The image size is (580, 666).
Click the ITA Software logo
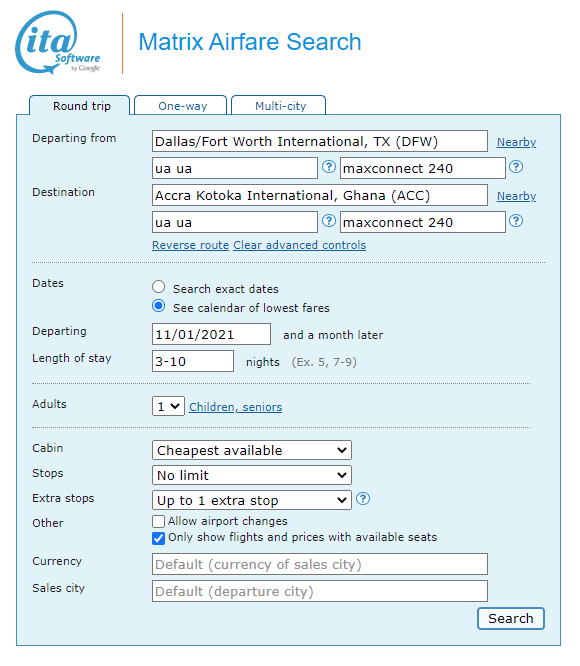[58, 42]
